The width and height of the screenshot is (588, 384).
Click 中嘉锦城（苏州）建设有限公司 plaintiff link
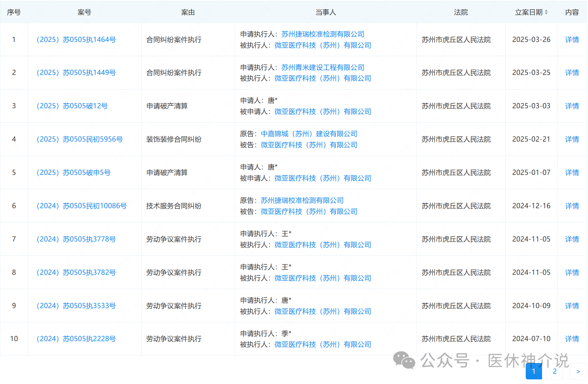click(x=309, y=134)
